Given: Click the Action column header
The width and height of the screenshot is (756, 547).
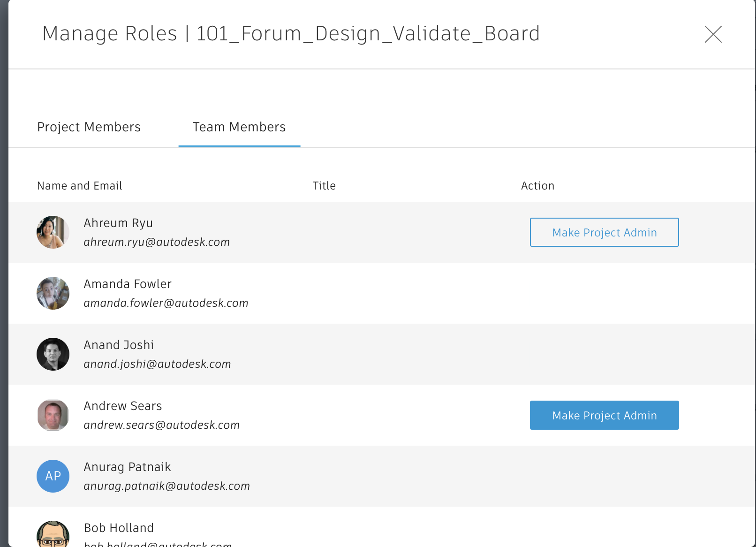Looking at the screenshot, I should click(x=537, y=186).
